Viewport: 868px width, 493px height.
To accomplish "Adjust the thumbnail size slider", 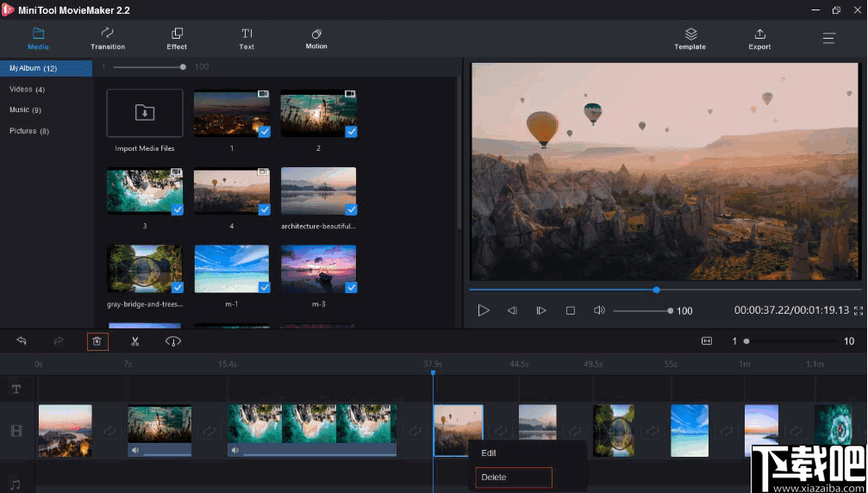I will 183,67.
